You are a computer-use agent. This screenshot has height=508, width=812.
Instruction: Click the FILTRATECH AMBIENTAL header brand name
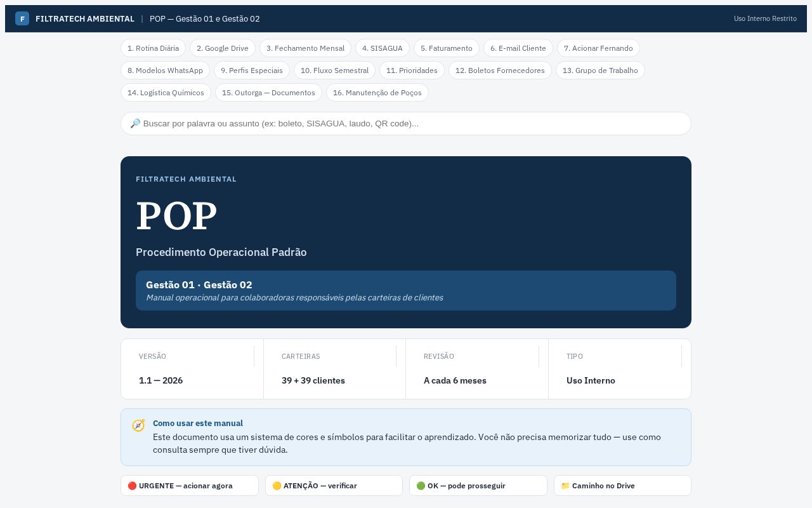[x=85, y=19]
